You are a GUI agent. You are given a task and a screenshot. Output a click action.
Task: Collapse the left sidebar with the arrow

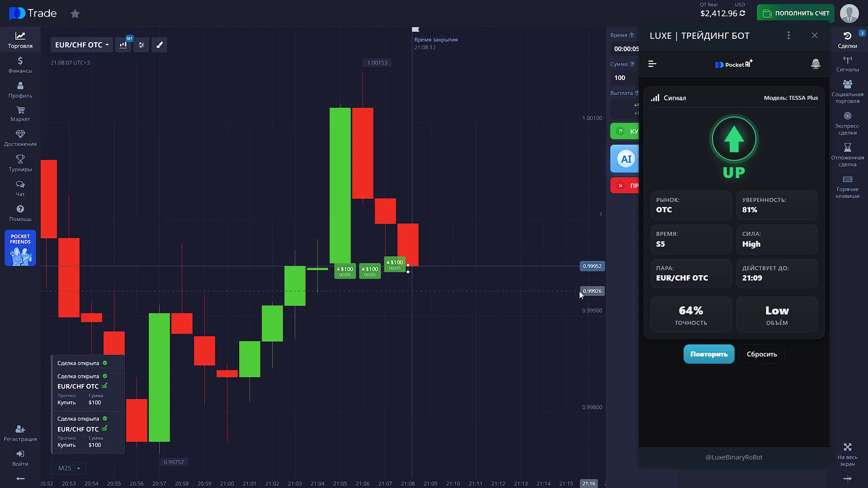(20, 479)
